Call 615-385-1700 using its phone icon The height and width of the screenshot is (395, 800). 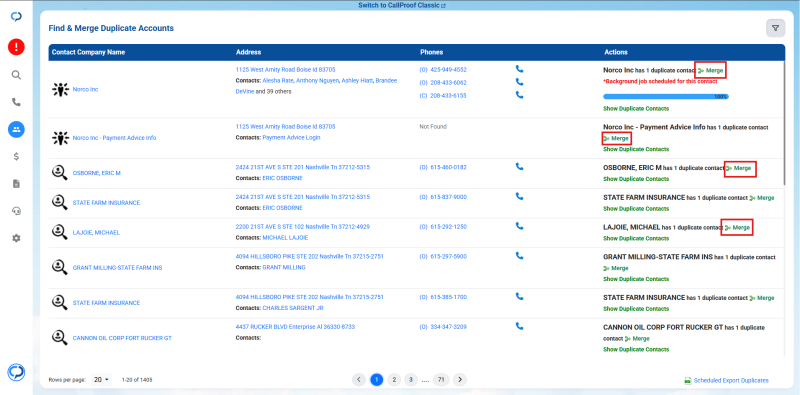coord(519,296)
